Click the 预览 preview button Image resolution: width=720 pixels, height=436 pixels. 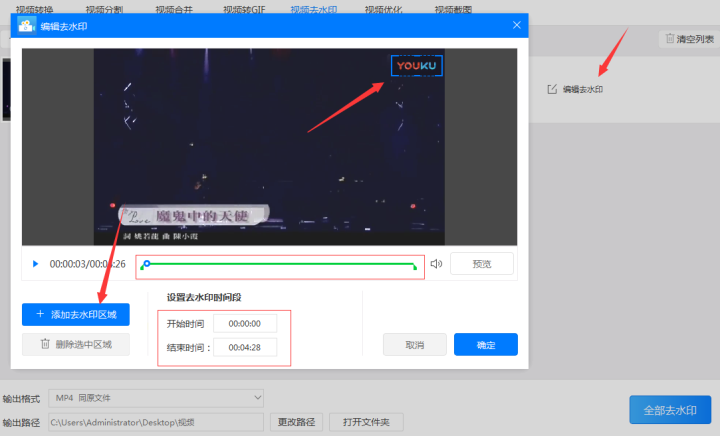pos(482,264)
